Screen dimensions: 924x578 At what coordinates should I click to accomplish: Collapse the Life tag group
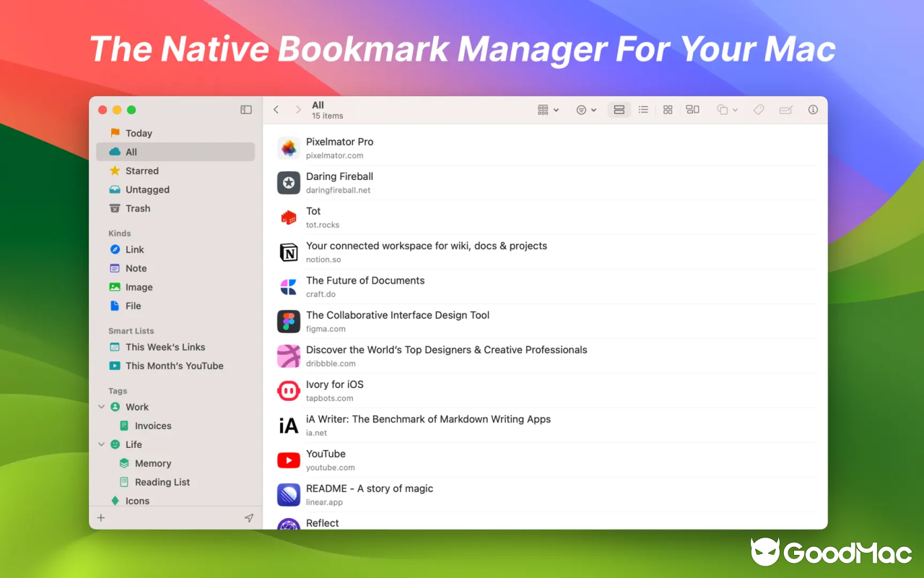click(101, 444)
